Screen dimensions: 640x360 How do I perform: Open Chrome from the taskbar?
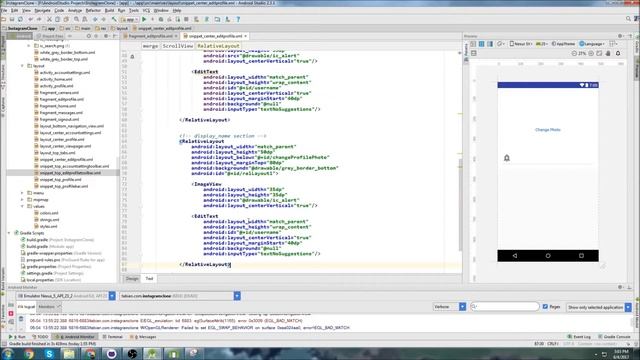click(x=29, y=354)
